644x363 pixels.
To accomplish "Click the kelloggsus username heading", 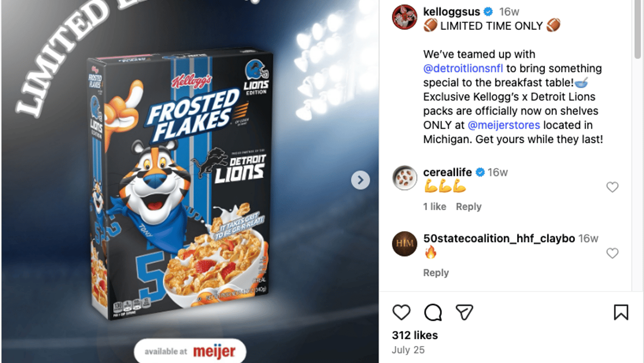I will [452, 11].
